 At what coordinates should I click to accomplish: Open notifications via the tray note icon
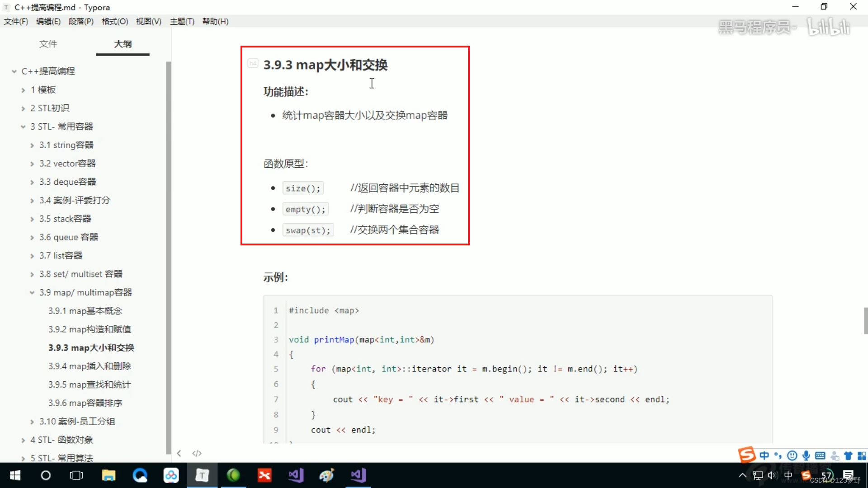[x=849, y=475]
